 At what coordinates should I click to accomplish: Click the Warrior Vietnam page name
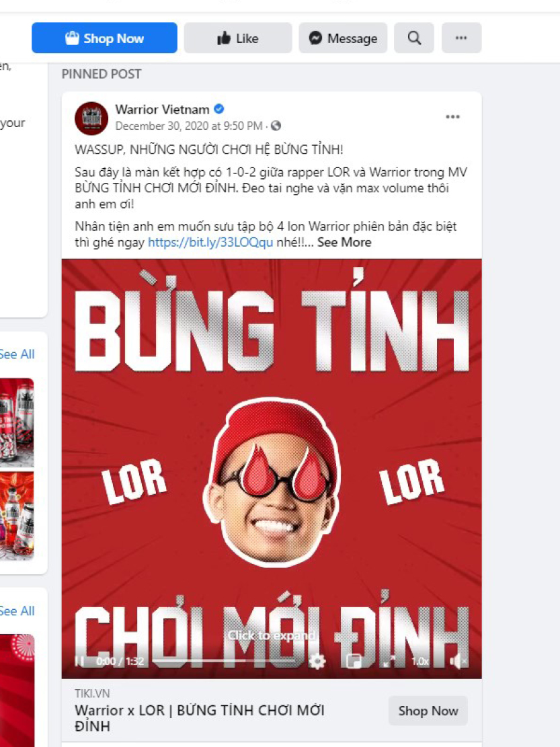[162, 110]
